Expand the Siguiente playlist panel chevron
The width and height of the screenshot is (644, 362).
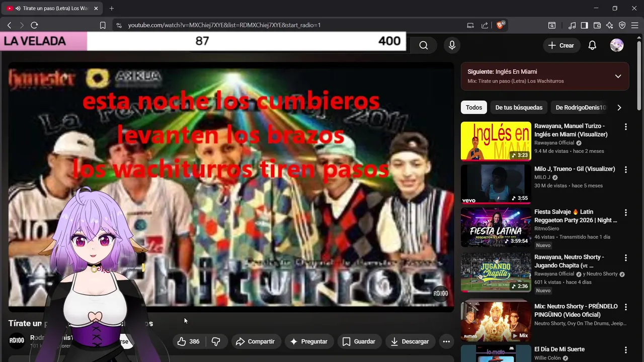click(618, 76)
